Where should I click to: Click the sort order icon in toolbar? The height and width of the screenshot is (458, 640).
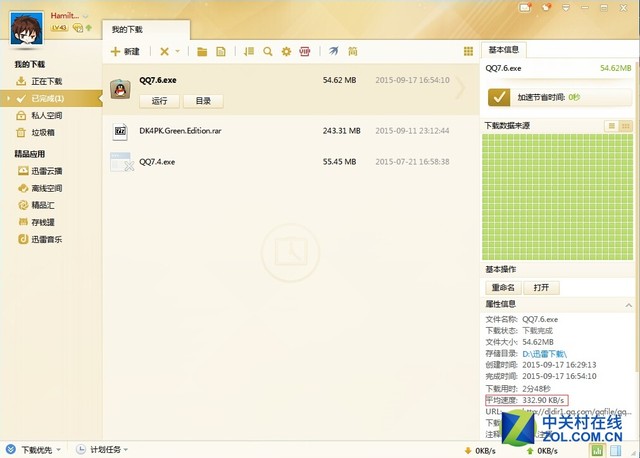249,51
